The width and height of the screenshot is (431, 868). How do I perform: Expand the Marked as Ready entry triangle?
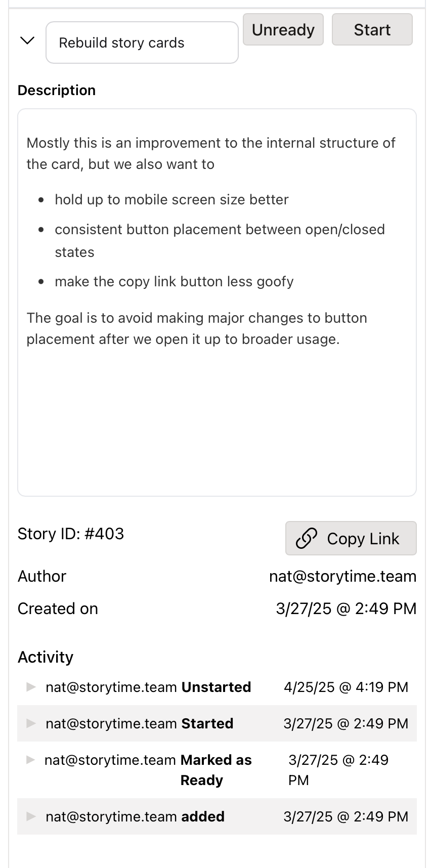pos(30,760)
